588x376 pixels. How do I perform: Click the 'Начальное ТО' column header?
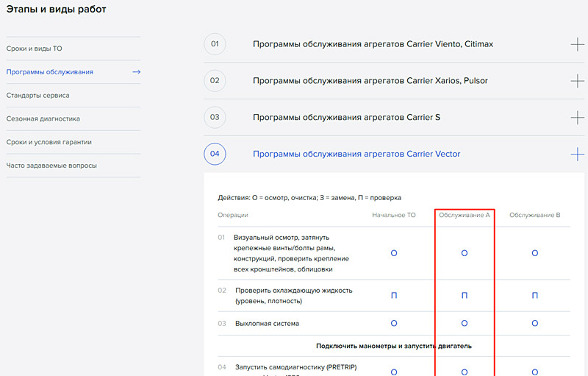pos(394,215)
